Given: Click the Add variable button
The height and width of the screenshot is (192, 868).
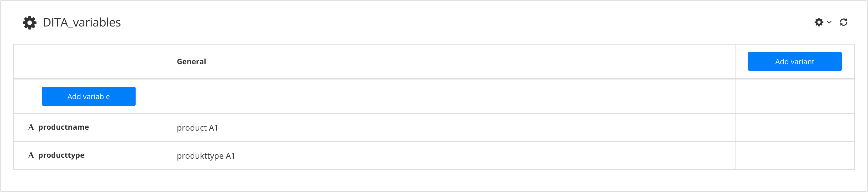Looking at the screenshot, I should pyautogui.click(x=89, y=97).
